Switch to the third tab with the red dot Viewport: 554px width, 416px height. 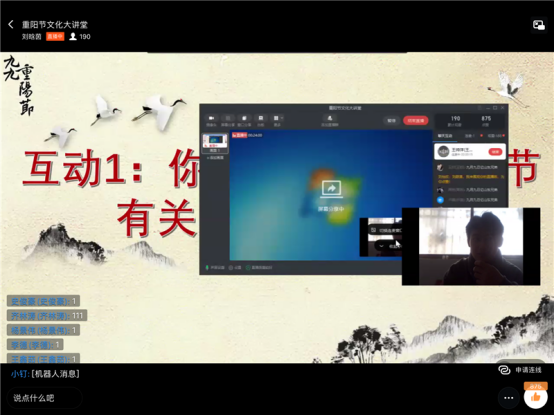[x=495, y=136]
